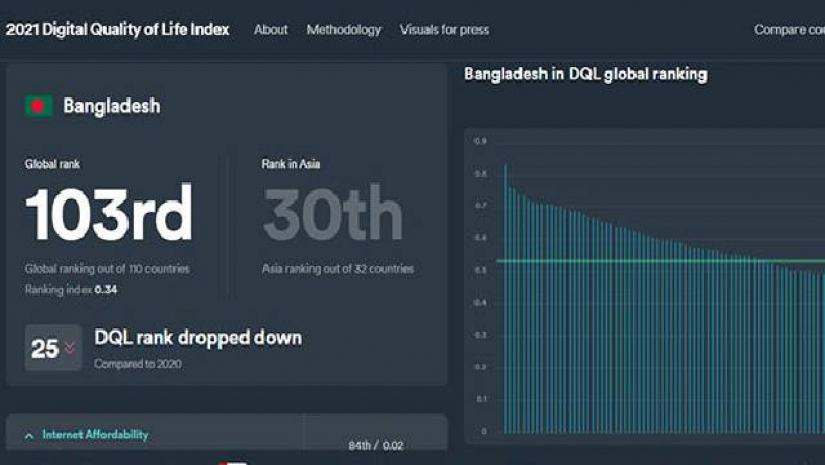Select the Compare countries nav item
This screenshot has width=825, height=465.
click(x=788, y=30)
